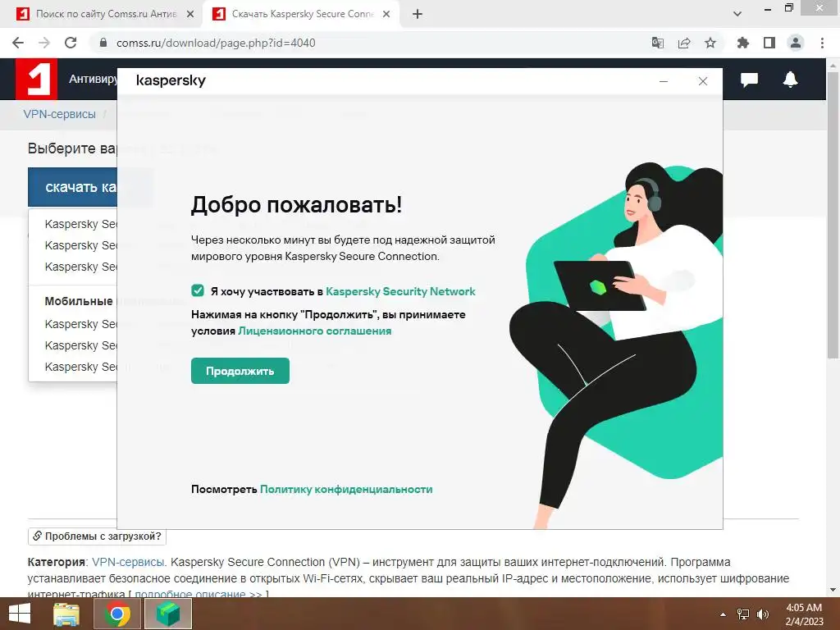Minimize the Kaspersky installer window

(x=663, y=81)
